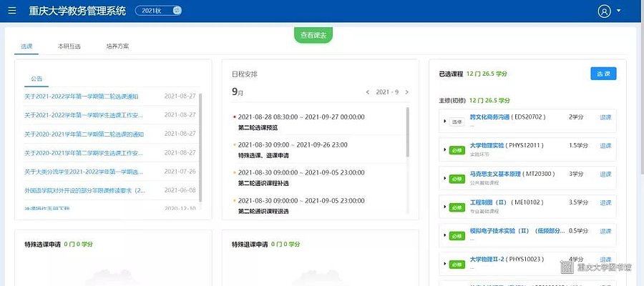Screen dimensions: 644x286
Task: Switch to the 培养方案 tab
Action: click(x=117, y=46)
